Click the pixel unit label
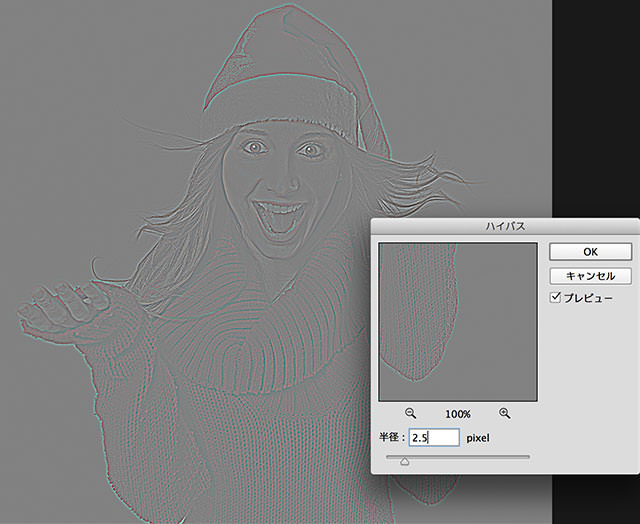 click(x=482, y=438)
